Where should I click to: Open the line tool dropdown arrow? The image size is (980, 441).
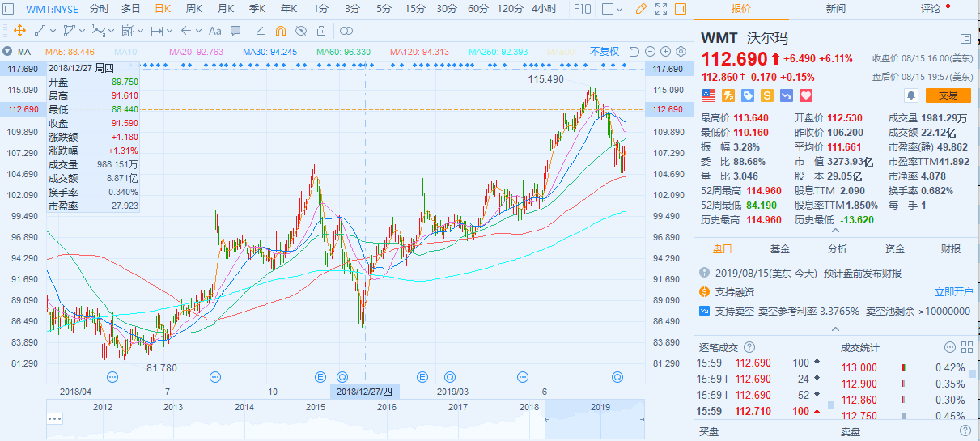click(53, 31)
